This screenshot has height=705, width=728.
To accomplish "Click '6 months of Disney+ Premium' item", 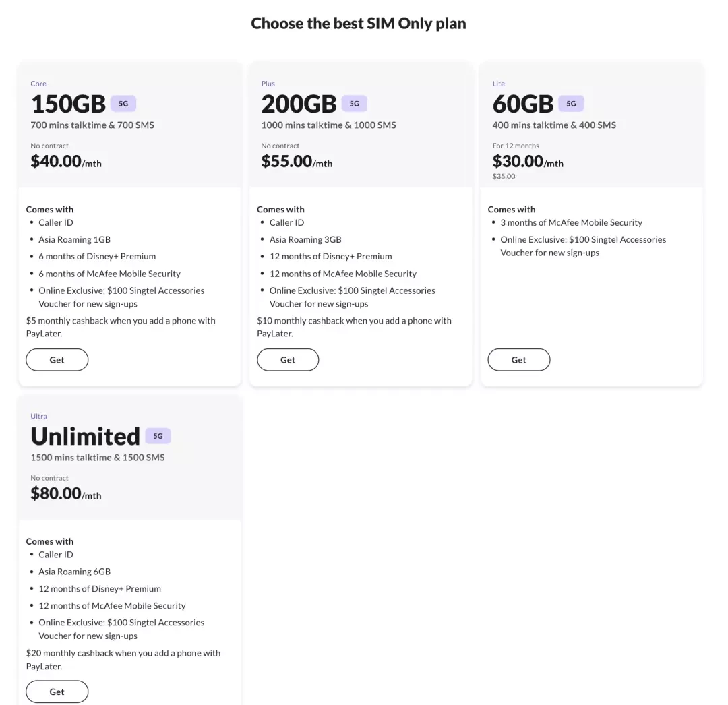I will tap(97, 256).
